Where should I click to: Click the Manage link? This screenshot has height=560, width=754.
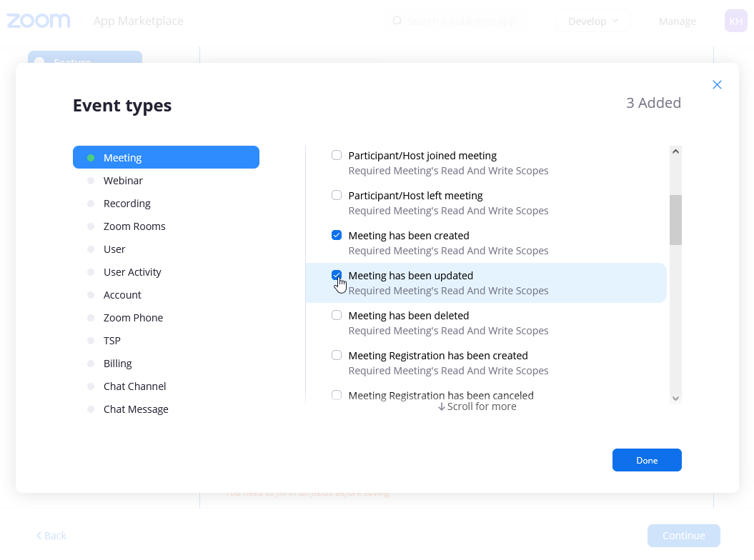pyautogui.click(x=677, y=21)
